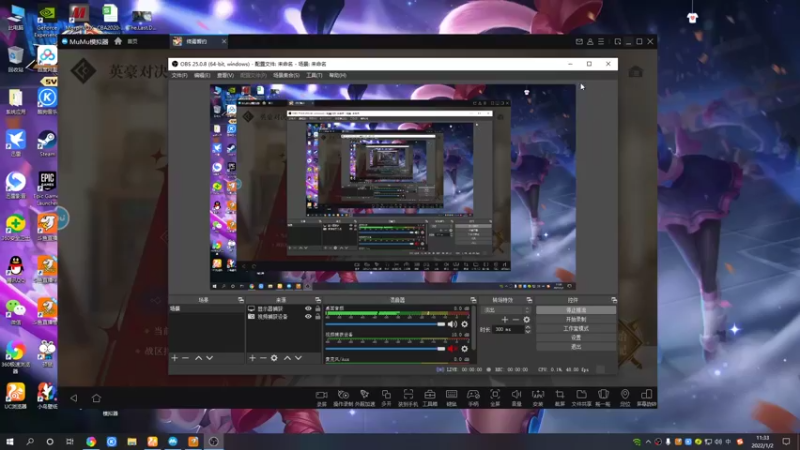Undock the Scenes panel using its header icon
Image resolution: width=800 pixels, height=450 pixels.
[x=241, y=300]
